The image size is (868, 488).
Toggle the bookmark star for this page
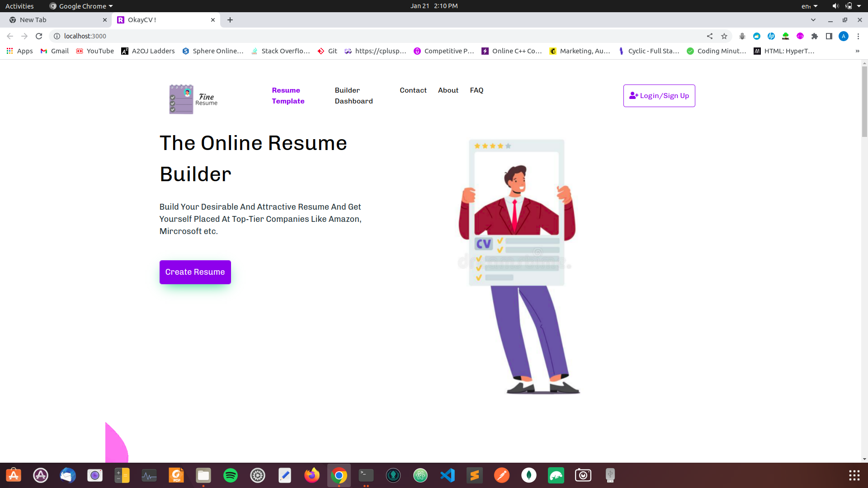[x=724, y=36]
